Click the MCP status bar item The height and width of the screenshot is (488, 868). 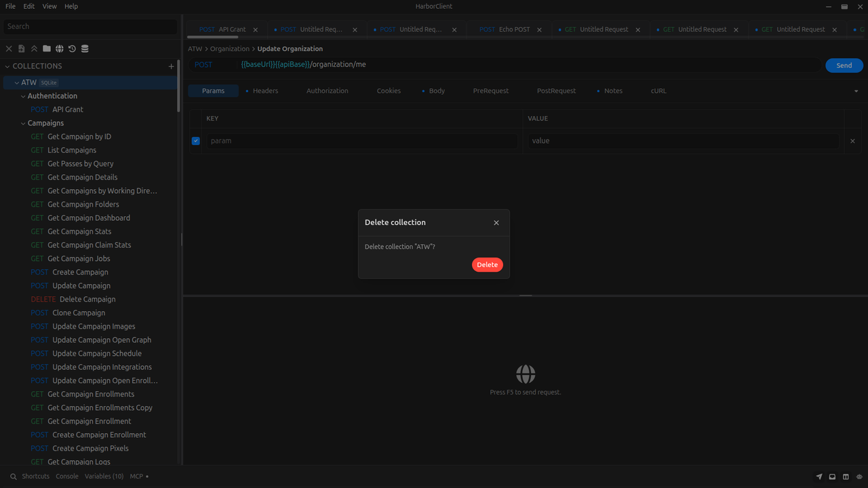click(139, 476)
